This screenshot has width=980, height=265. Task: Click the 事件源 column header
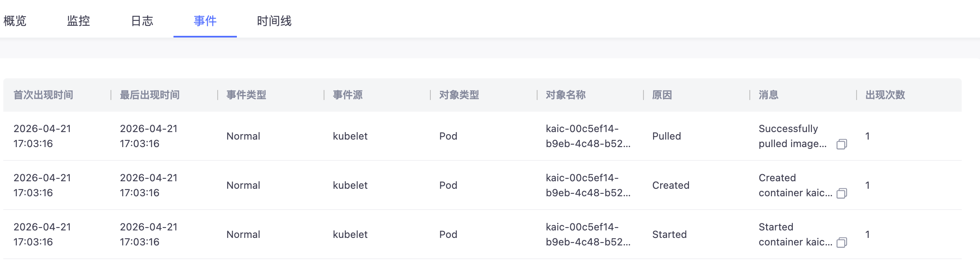[x=348, y=95]
